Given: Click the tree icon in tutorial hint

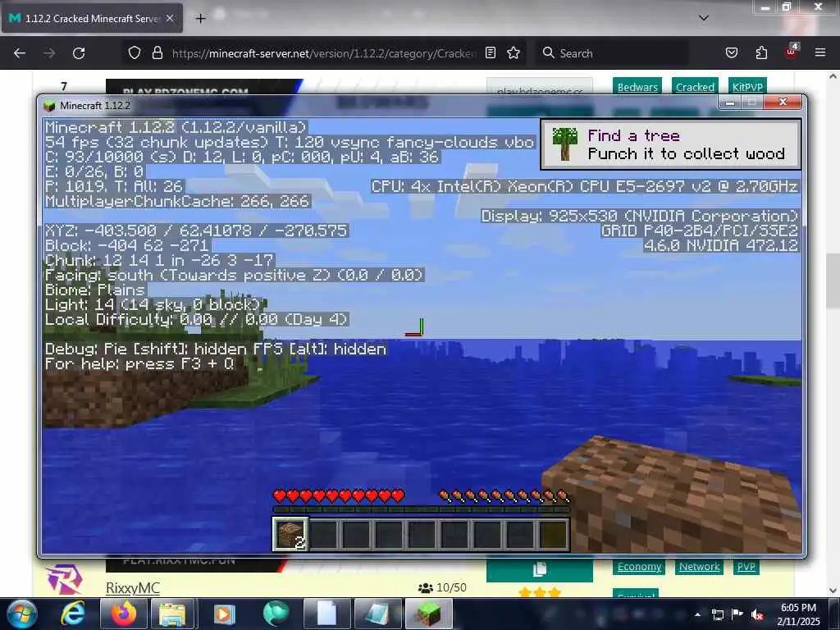Looking at the screenshot, I should [x=564, y=144].
